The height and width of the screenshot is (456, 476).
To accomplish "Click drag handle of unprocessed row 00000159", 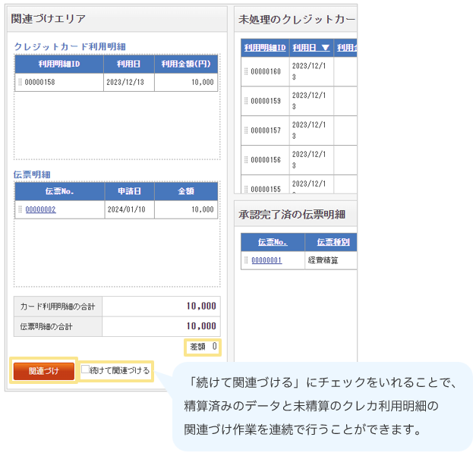I will point(246,101).
